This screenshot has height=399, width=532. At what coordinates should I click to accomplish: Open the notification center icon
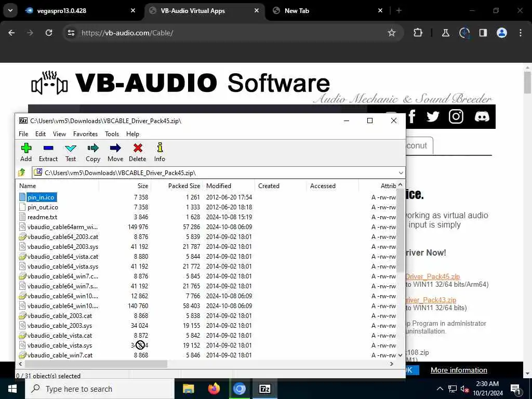[x=515, y=389]
